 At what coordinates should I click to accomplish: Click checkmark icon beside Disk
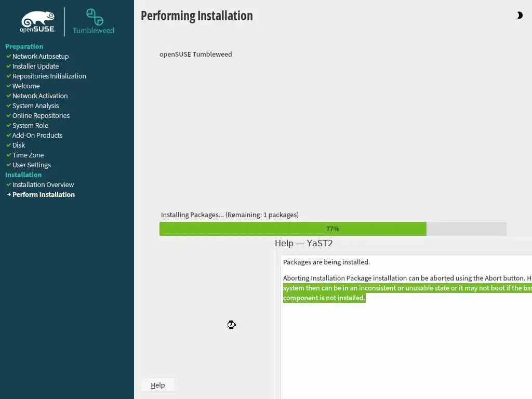[8, 145]
